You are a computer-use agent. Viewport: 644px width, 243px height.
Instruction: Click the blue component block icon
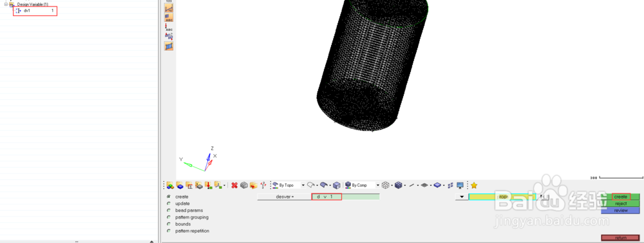[x=180, y=186]
